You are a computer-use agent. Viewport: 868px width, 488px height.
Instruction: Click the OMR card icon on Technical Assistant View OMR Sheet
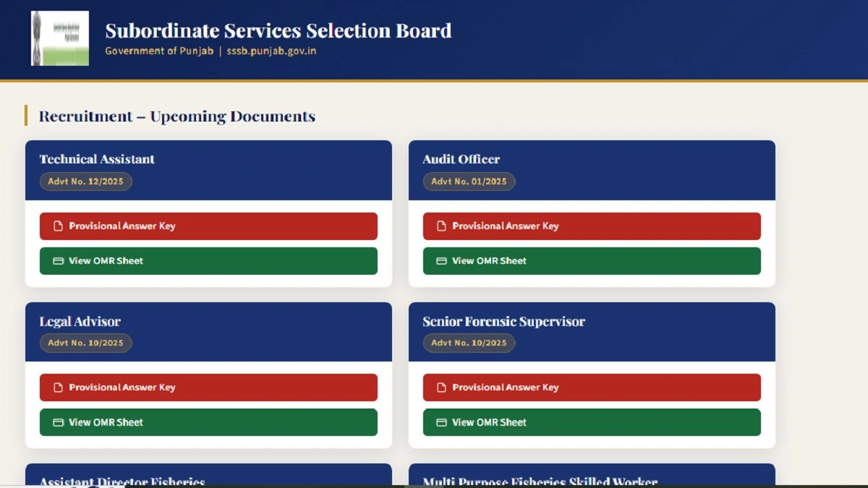click(x=58, y=261)
